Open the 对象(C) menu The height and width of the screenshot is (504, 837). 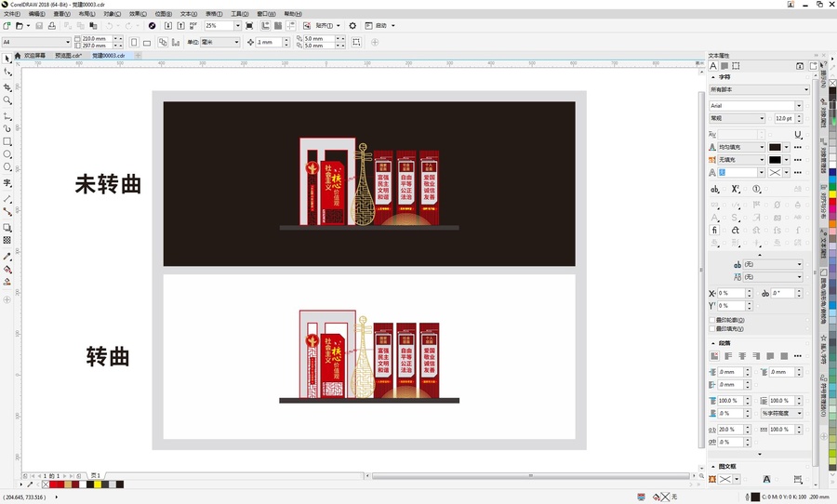113,14
